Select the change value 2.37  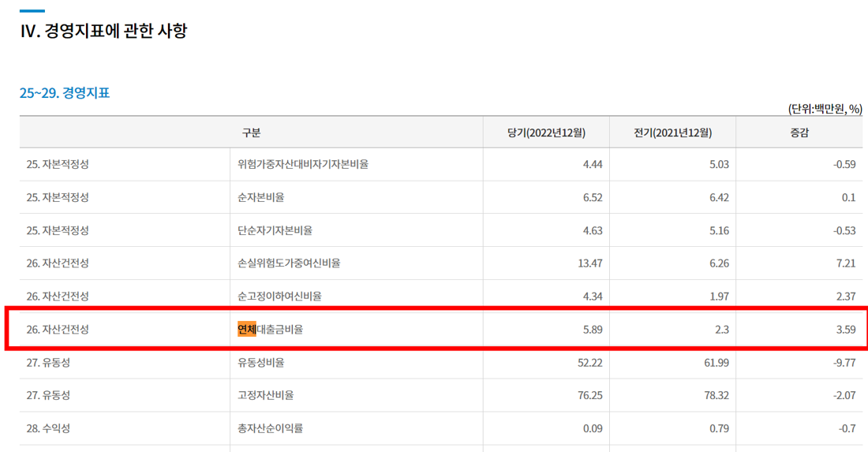[x=846, y=297]
